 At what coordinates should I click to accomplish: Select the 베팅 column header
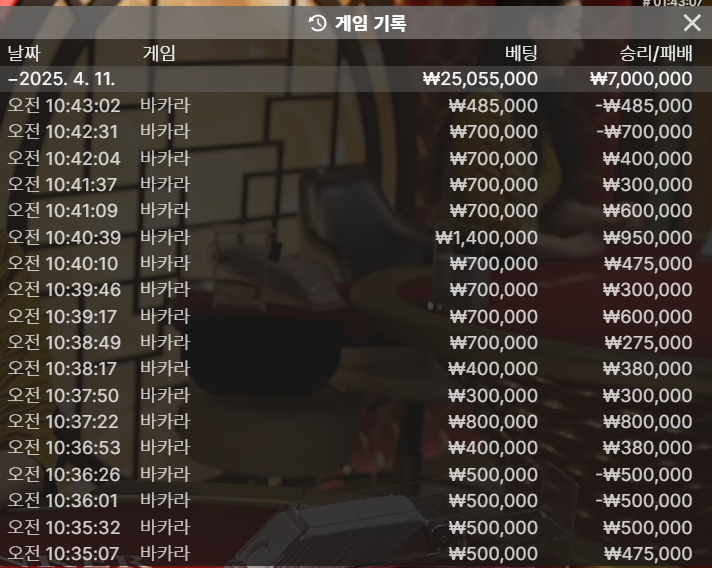tap(521, 53)
